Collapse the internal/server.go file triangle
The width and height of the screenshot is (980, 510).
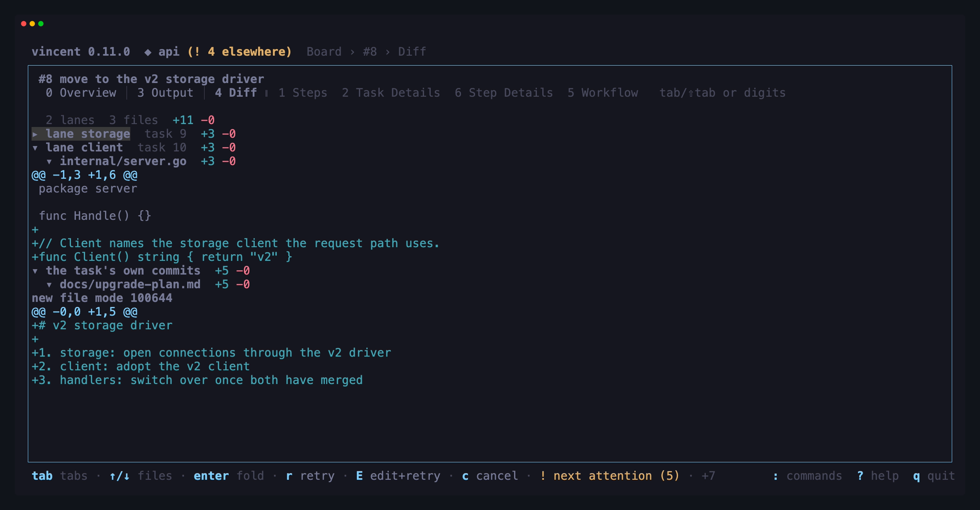tap(49, 162)
